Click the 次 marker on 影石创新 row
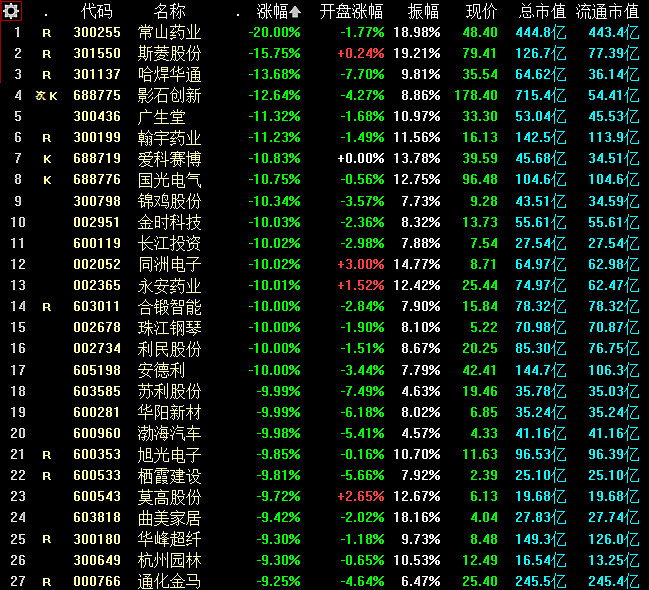The height and width of the screenshot is (590, 649). (x=41, y=96)
